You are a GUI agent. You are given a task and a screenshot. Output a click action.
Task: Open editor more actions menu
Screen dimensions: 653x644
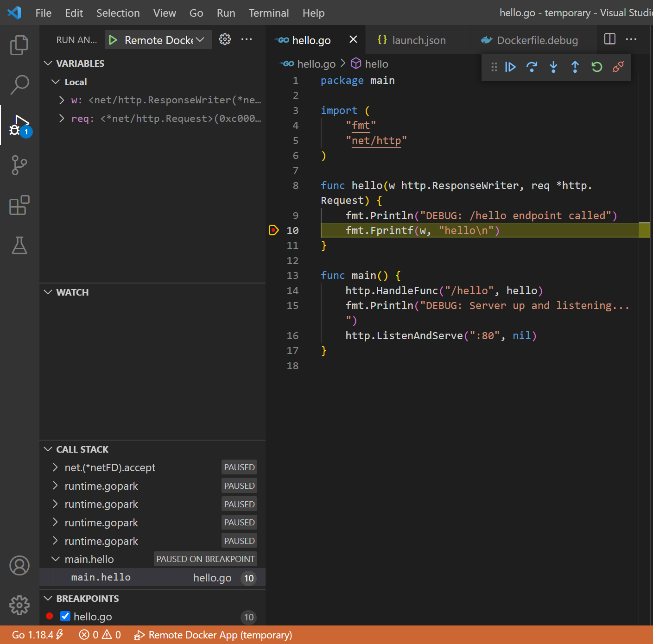(x=631, y=39)
